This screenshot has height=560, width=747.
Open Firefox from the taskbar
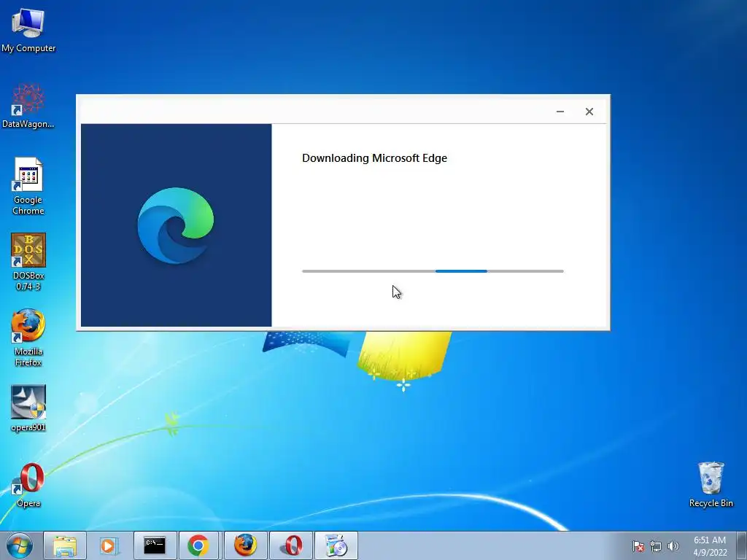point(245,545)
